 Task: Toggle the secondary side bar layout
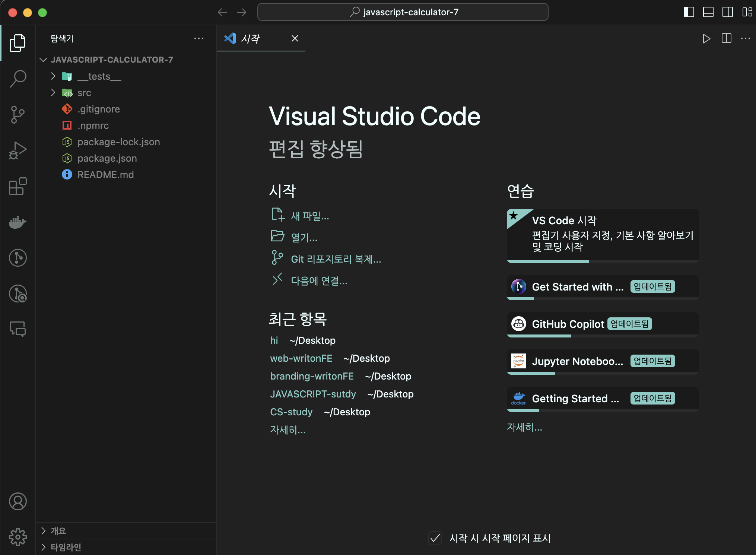click(728, 12)
